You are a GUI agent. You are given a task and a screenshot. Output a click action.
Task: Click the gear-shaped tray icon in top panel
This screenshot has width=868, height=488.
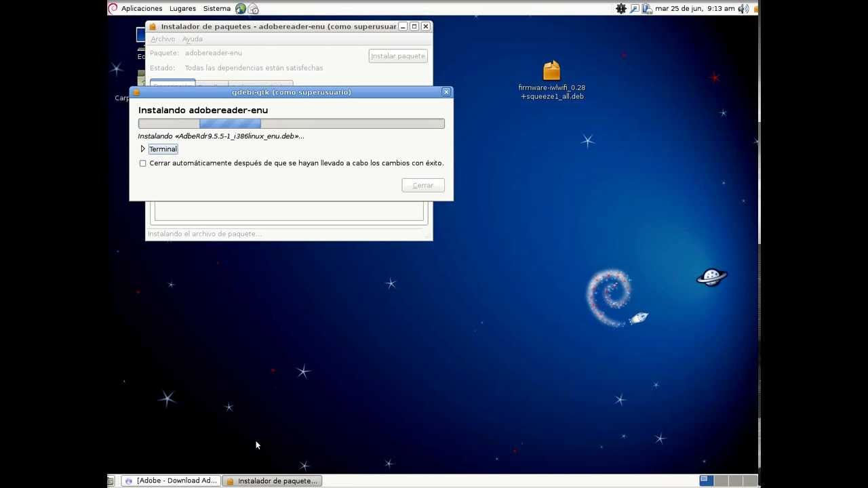(621, 9)
